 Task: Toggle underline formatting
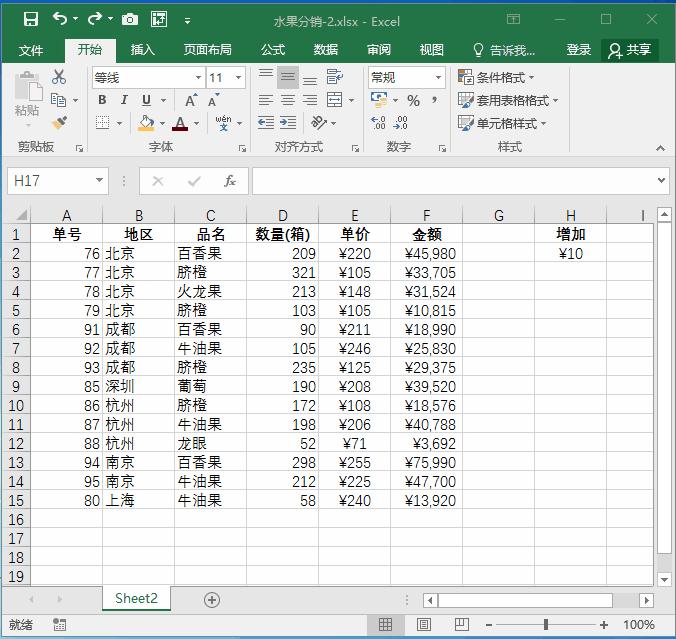pos(147,100)
